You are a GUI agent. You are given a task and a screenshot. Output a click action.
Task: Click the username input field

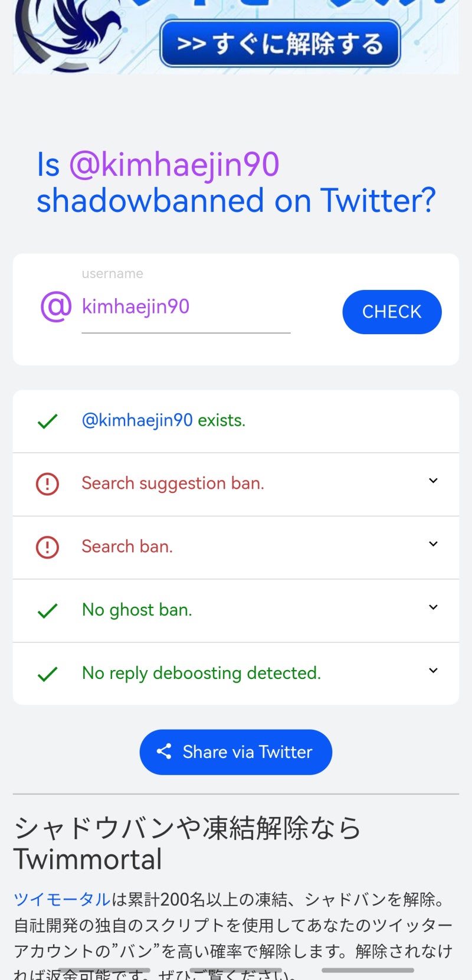186,307
